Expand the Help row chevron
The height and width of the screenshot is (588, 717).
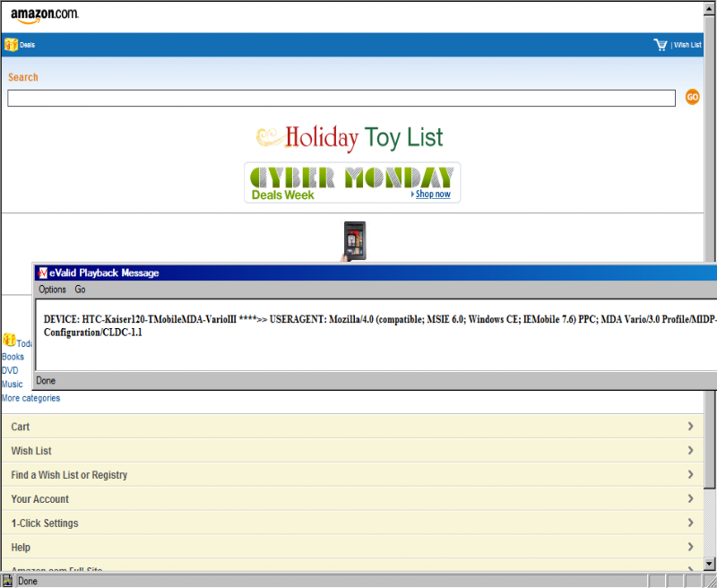[x=690, y=547]
